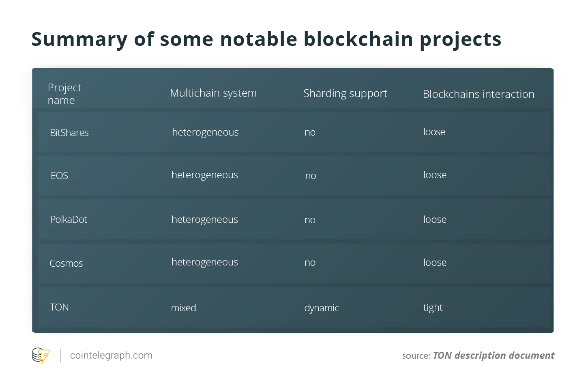Click the no sharding value for EOS
The width and height of the screenshot is (588, 388).
coord(311,176)
